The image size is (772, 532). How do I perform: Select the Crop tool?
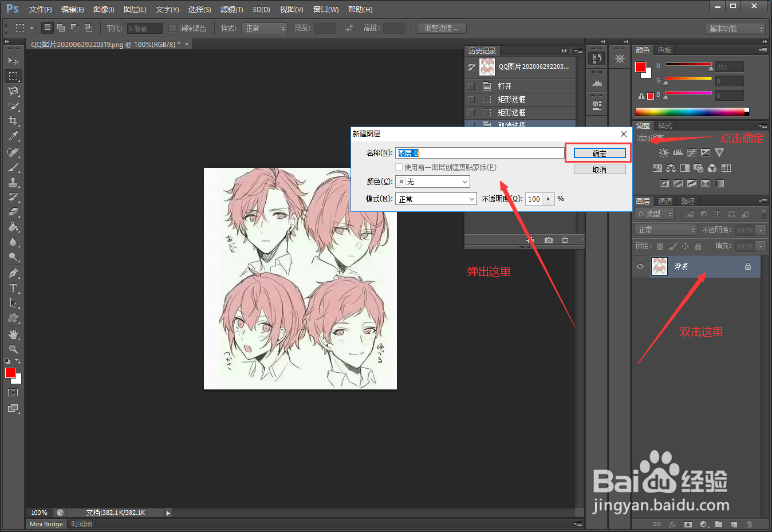click(13, 121)
